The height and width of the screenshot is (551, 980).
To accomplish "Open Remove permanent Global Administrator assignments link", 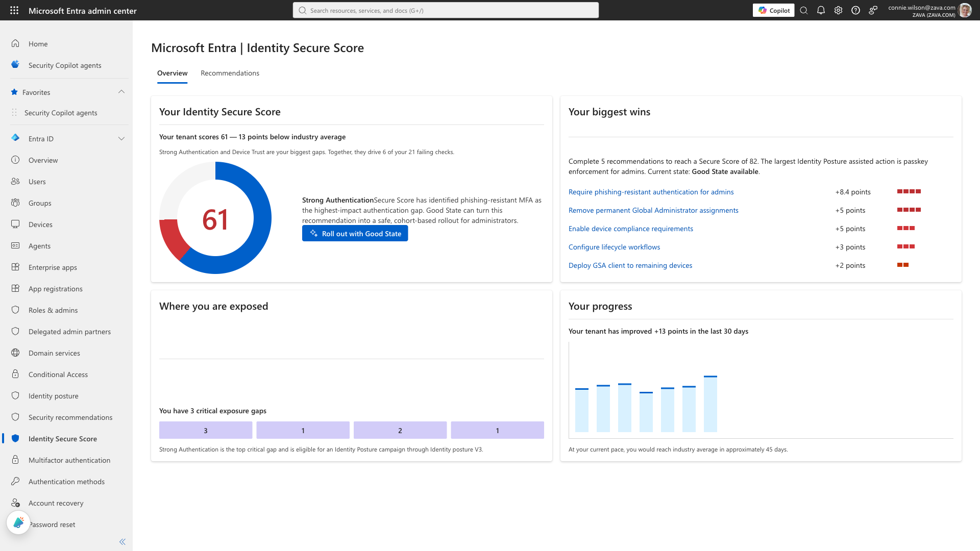I will point(653,210).
